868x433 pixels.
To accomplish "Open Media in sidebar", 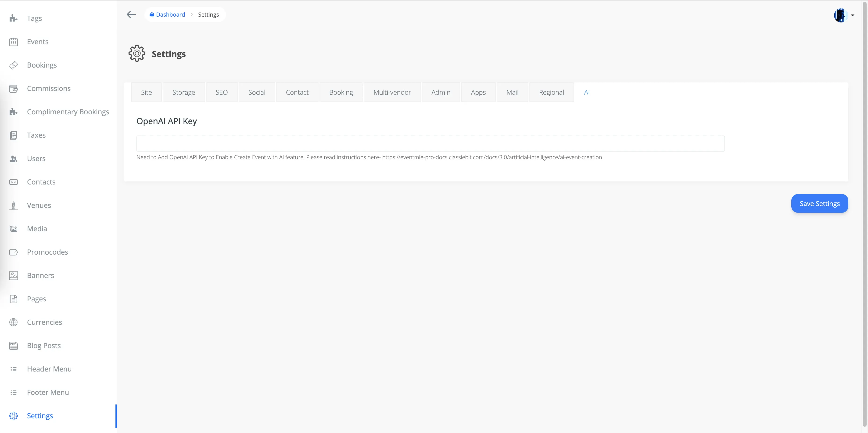I will coord(37,229).
